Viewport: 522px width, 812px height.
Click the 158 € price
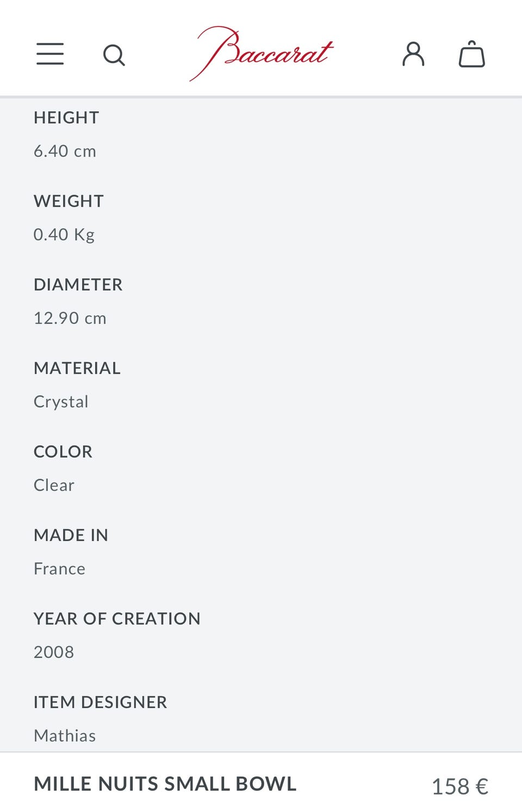click(x=459, y=786)
